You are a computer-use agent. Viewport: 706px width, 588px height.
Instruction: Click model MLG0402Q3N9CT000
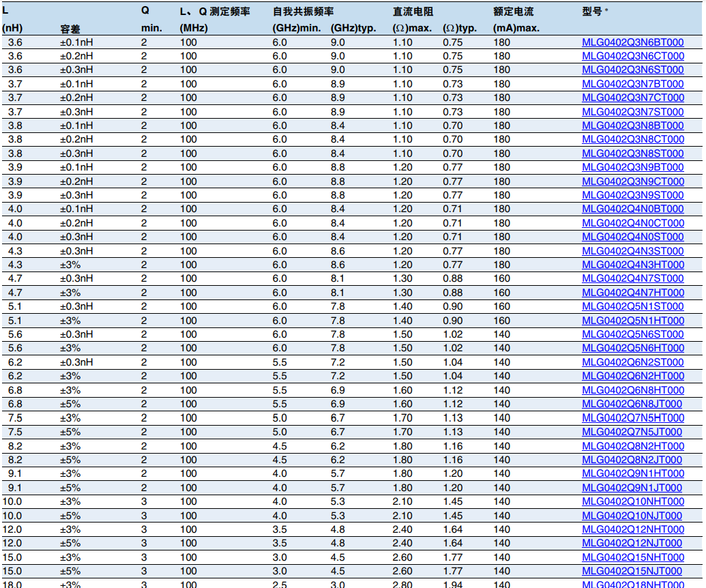coord(632,181)
